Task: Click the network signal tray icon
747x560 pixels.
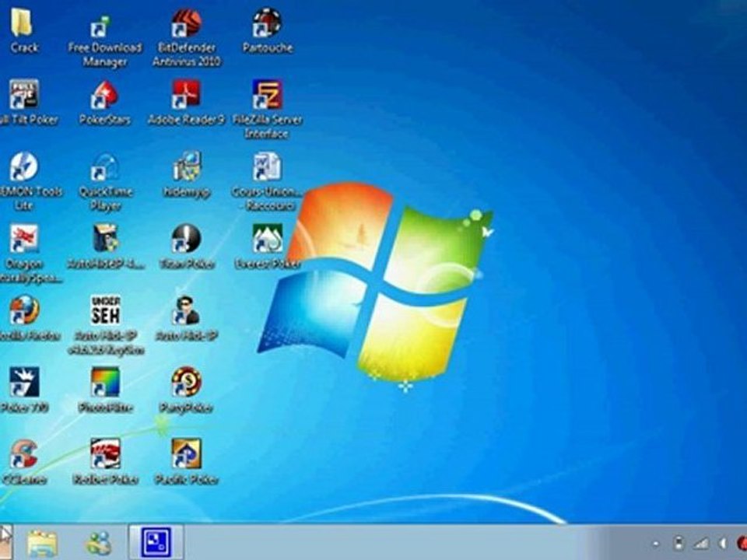Action: 701,544
